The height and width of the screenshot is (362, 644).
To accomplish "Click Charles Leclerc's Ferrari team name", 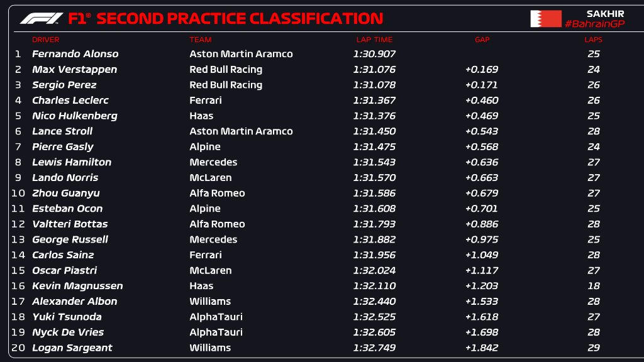I will pyautogui.click(x=206, y=101).
